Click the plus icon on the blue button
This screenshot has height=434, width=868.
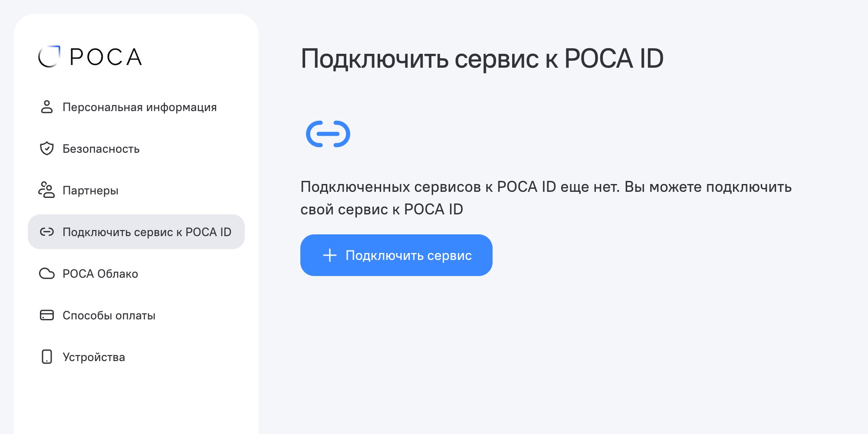(x=330, y=255)
